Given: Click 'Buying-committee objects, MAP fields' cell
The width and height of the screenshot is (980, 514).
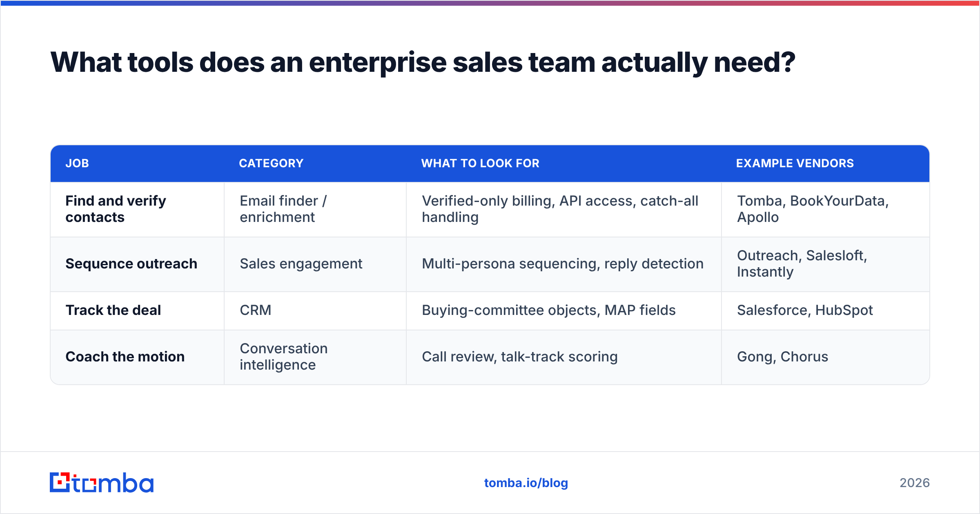Looking at the screenshot, I should (564, 310).
